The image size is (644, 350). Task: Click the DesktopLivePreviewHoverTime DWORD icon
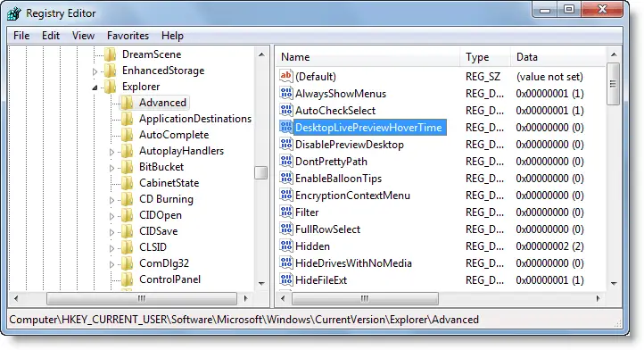coord(285,127)
